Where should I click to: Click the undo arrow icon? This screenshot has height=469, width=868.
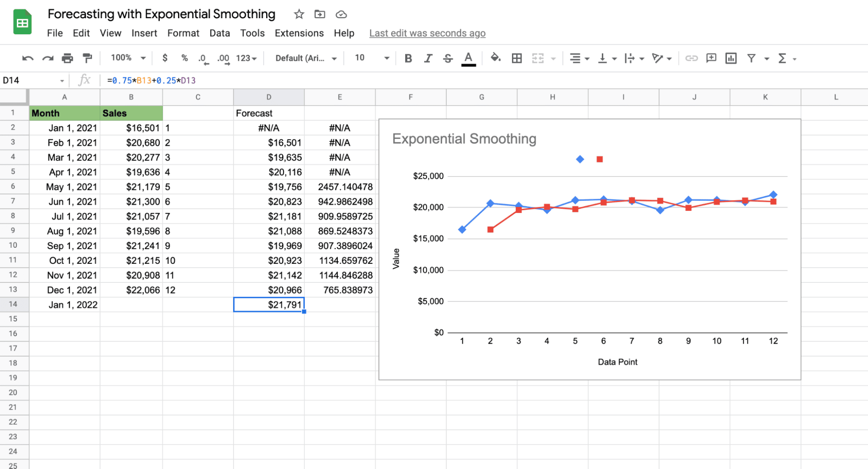28,58
